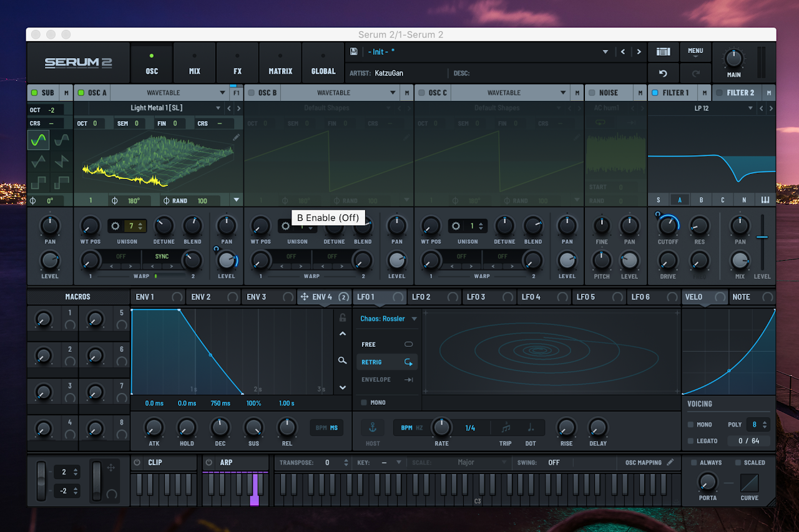Toggle the MONO voicing checkbox
Screen dimensions: 799x532
click(x=690, y=425)
